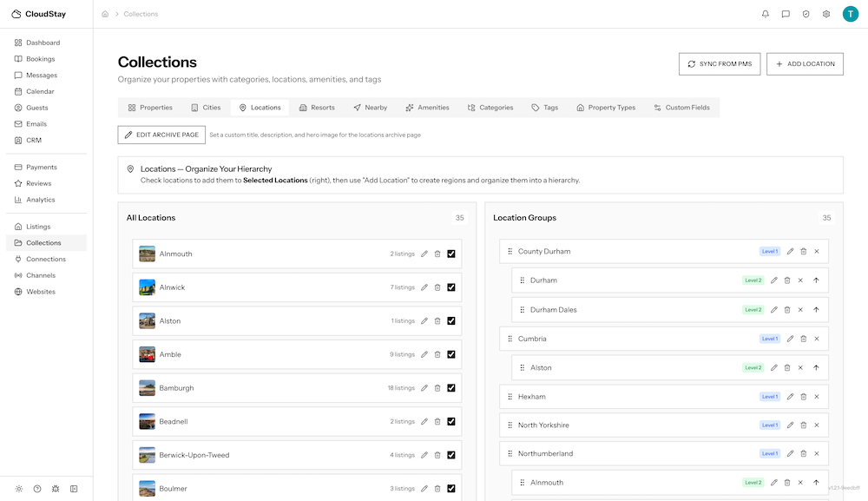Open the user profile avatar
The width and height of the screenshot is (868, 501).
(851, 13)
